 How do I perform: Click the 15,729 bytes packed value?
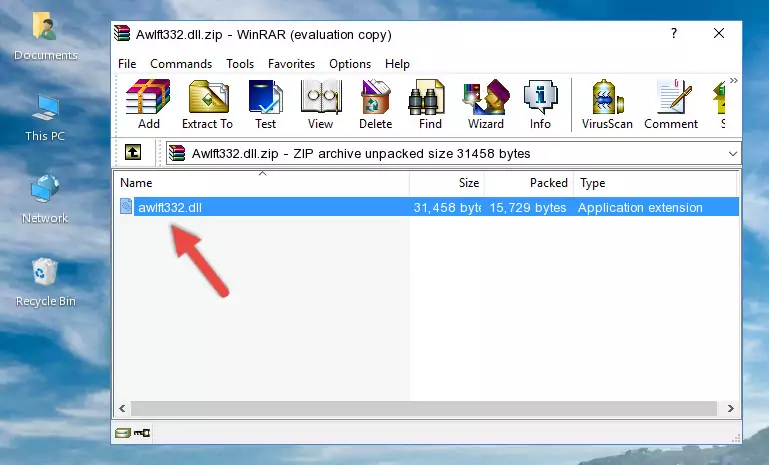[x=528, y=207]
